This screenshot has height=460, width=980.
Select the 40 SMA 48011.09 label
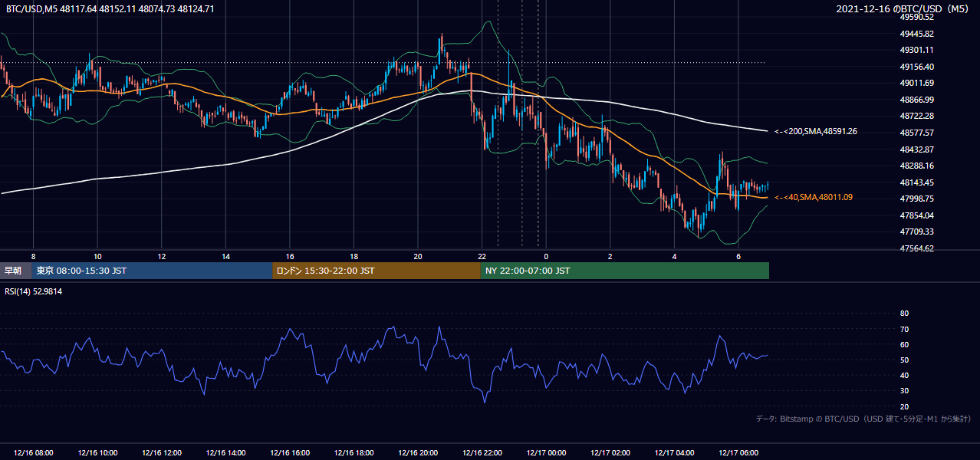click(813, 197)
